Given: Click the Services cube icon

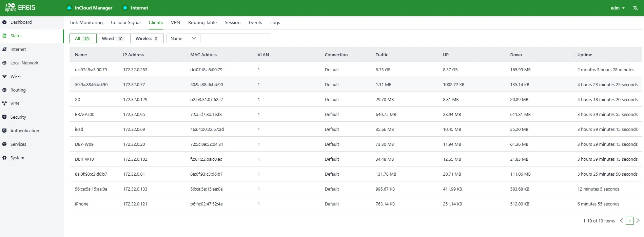Looking at the screenshot, I should point(4,144).
